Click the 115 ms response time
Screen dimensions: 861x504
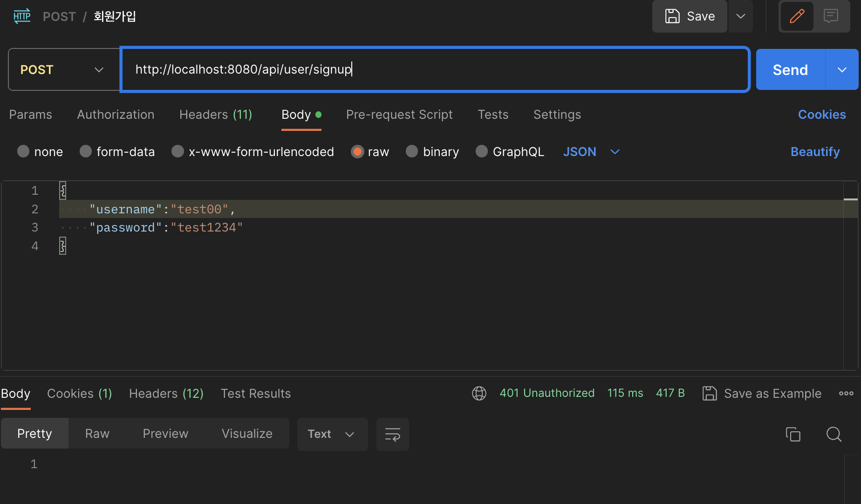625,393
